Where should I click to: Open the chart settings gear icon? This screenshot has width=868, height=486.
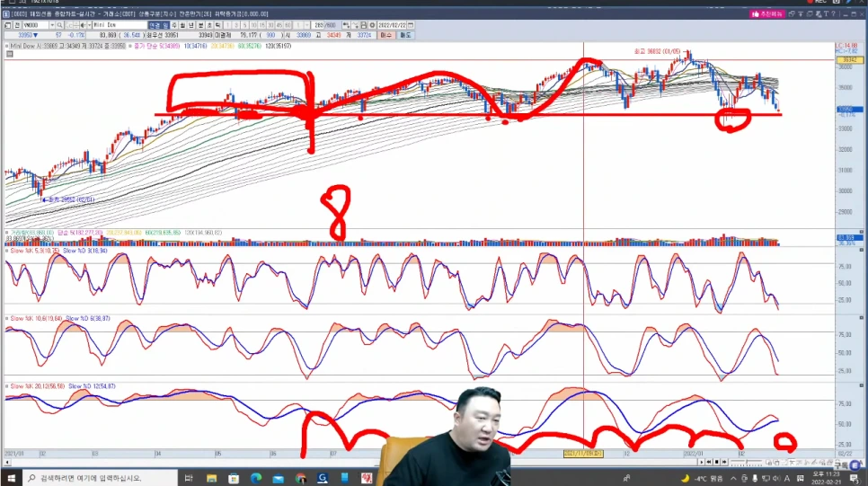click(x=372, y=25)
